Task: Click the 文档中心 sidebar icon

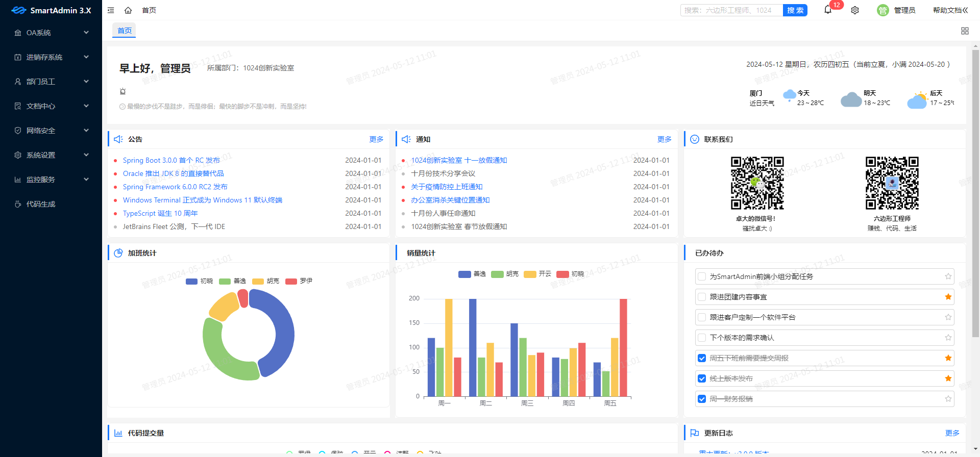Action: pos(18,106)
